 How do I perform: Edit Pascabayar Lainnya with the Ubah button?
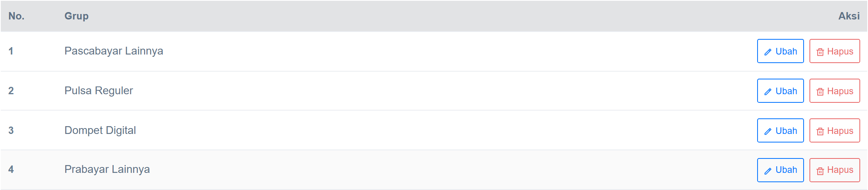point(781,51)
